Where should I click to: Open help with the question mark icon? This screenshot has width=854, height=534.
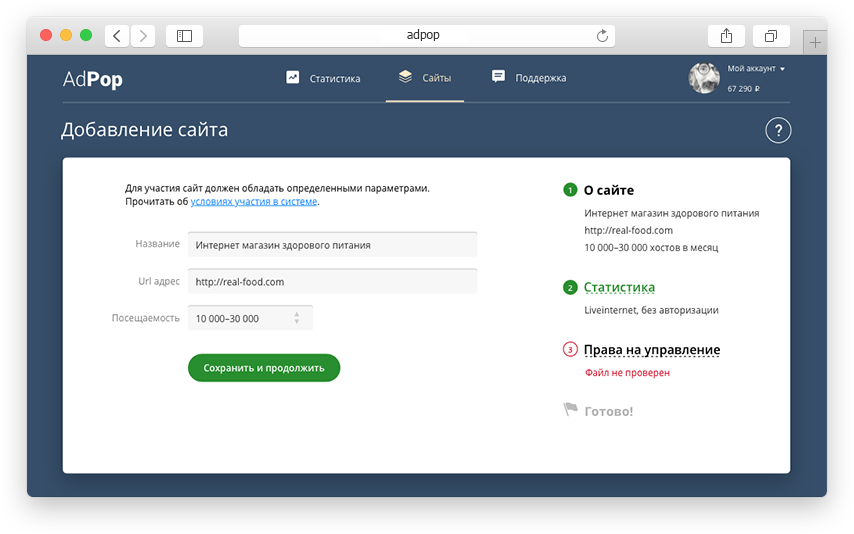pos(778,131)
